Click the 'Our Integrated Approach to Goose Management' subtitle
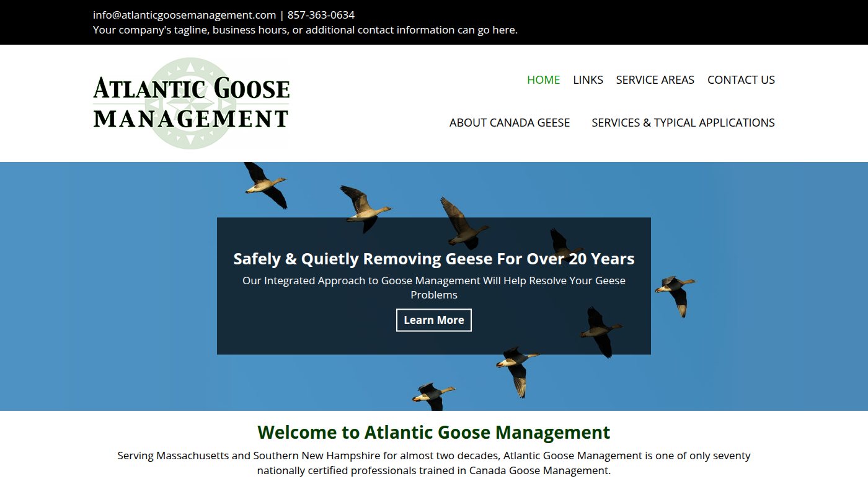 434,287
